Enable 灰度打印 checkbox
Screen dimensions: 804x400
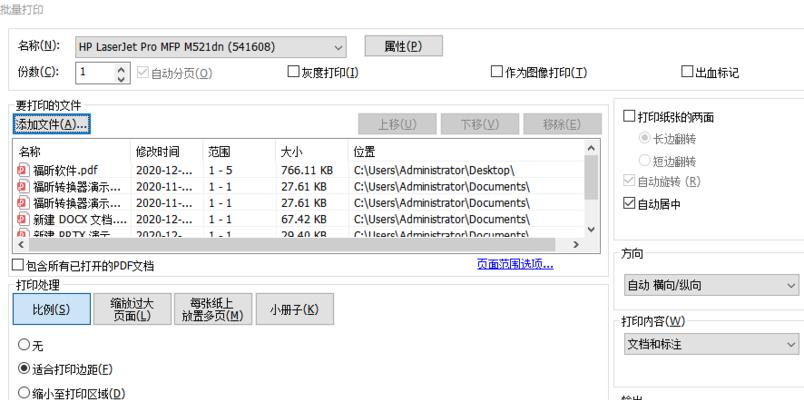point(293,72)
